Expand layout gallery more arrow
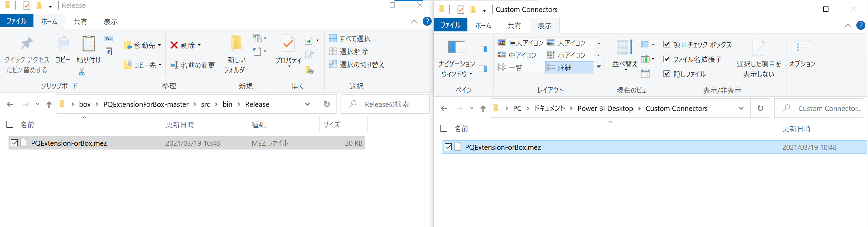Image resolution: width=868 pixels, height=227 pixels. 599,67
